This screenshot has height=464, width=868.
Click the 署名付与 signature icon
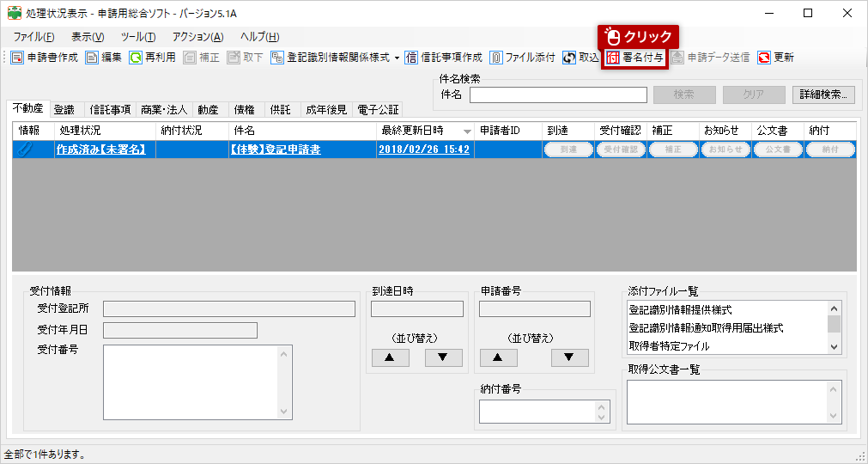(612, 58)
